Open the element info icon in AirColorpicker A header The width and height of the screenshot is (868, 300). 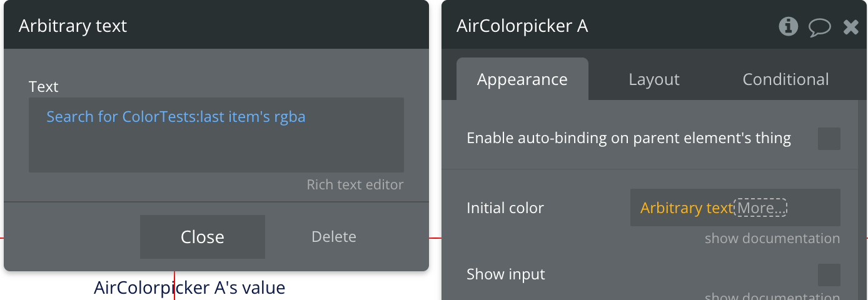pos(788,26)
